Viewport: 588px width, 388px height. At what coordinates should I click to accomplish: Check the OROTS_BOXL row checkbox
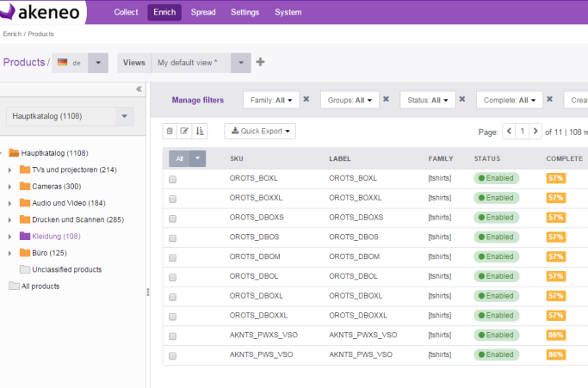pyautogui.click(x=172, y=179)
